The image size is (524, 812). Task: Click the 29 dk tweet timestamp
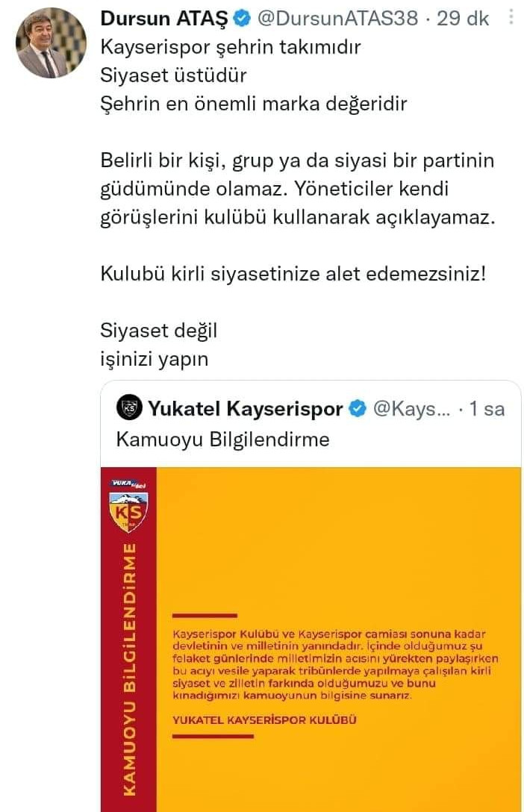(462, 19)
